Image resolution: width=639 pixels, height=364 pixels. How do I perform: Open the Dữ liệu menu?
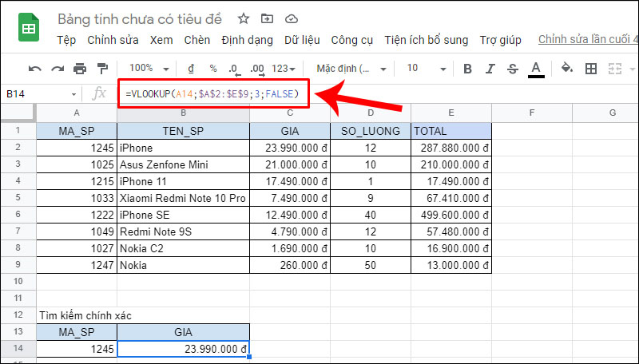coord(302,40)
